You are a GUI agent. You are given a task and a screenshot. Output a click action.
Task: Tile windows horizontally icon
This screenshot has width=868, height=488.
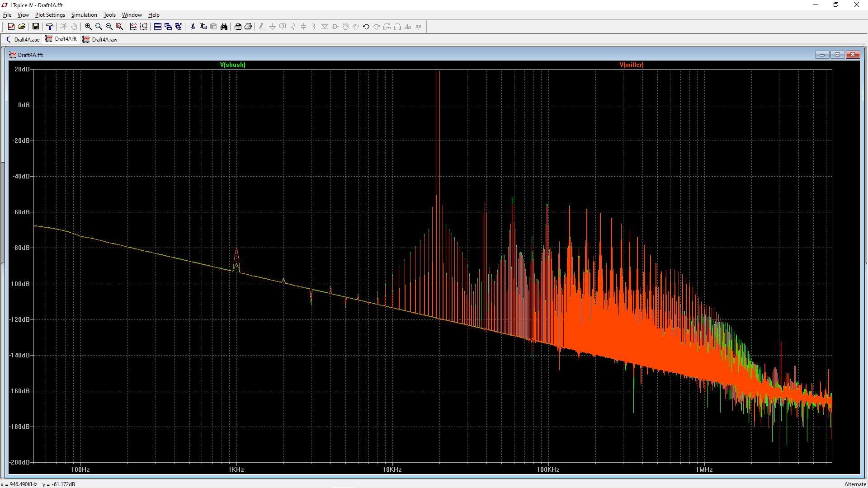coord(158,27)
